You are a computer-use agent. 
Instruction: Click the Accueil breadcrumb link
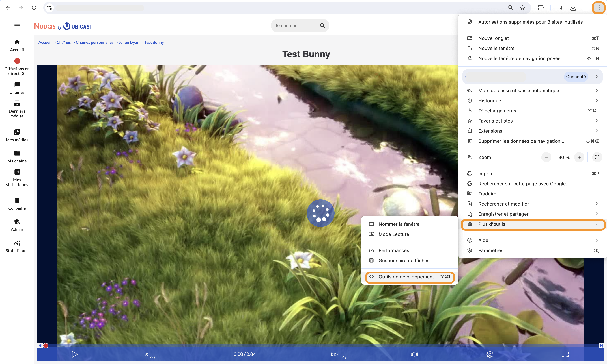[45, 42]
